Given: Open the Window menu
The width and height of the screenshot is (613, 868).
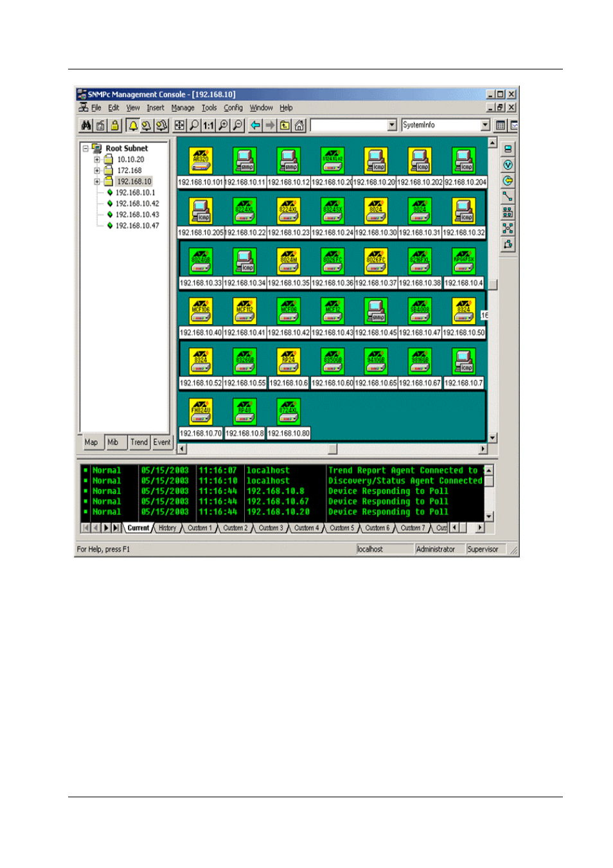Looking at the screenshot, I should click(262, 108).
